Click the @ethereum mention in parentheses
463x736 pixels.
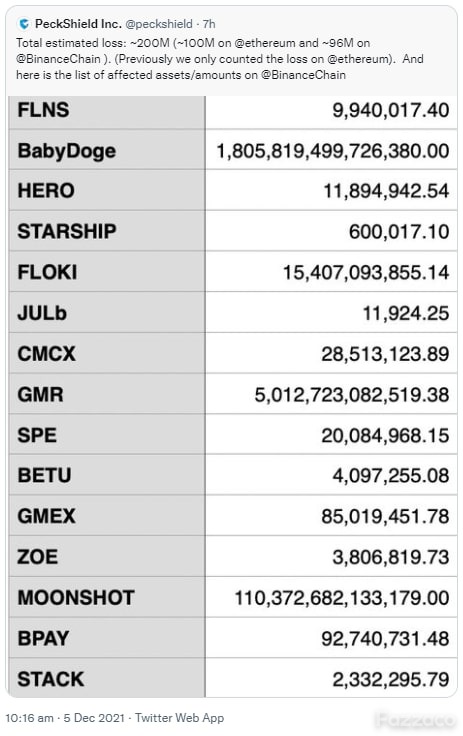tap(358, 59)
